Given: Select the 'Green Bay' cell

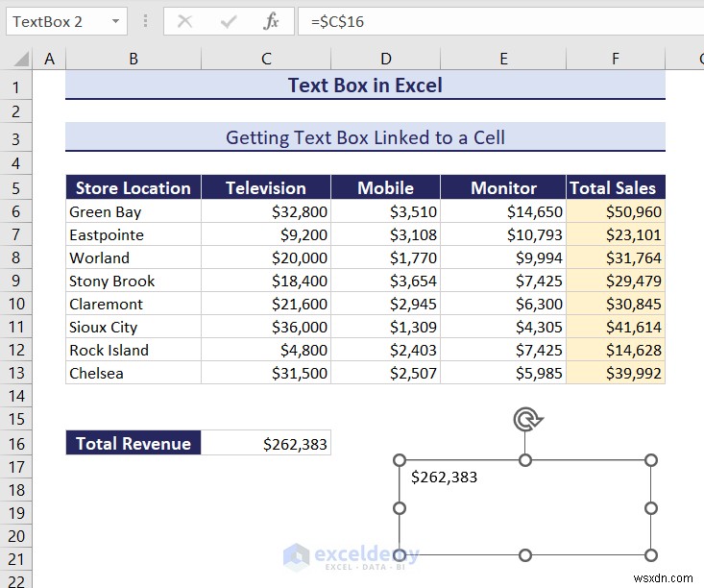Looking at the screenshot, I should 134,211.
